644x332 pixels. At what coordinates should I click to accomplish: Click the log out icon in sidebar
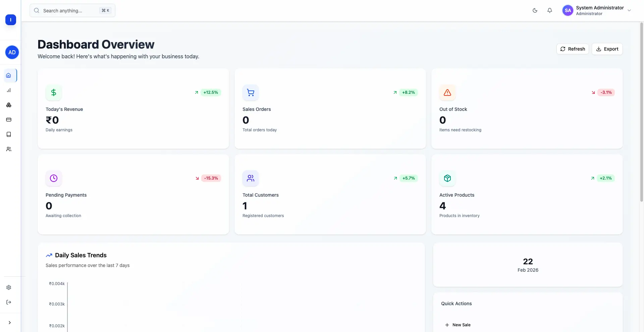9,302
